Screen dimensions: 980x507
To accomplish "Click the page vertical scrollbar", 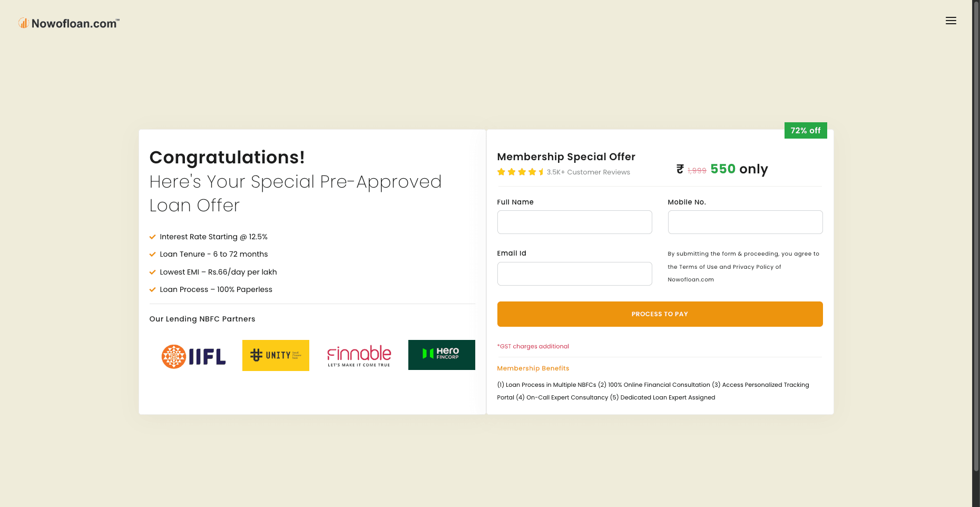I will [x=976, y=237].
